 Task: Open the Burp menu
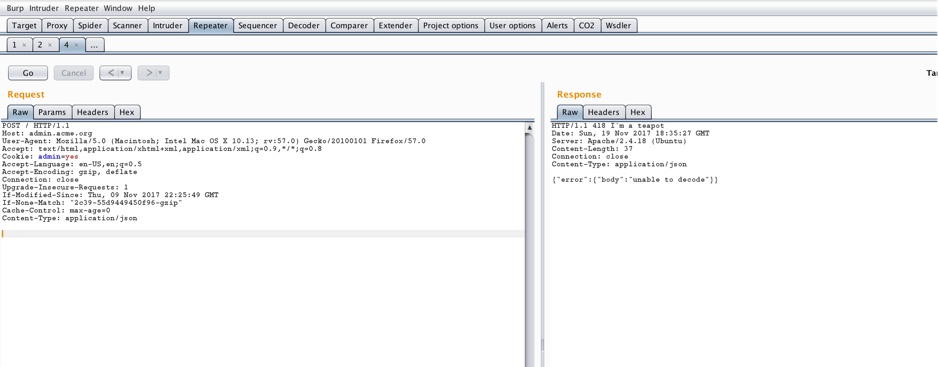click(x=15, y=8)
